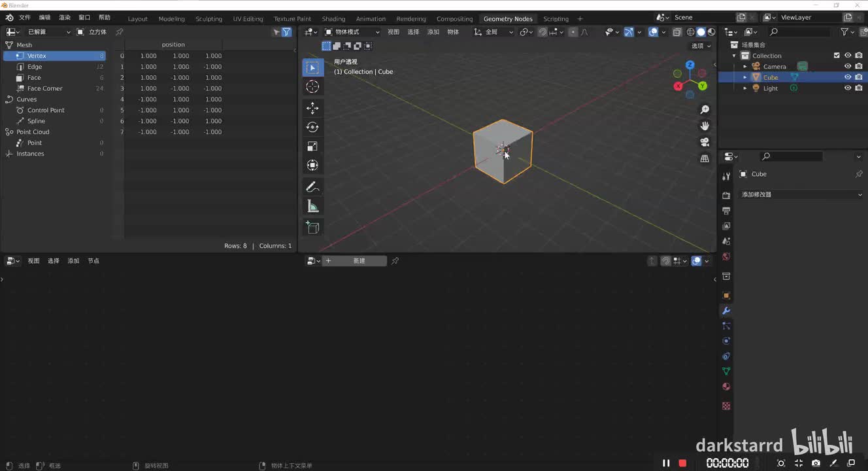Select the Rotate tool

312,127
